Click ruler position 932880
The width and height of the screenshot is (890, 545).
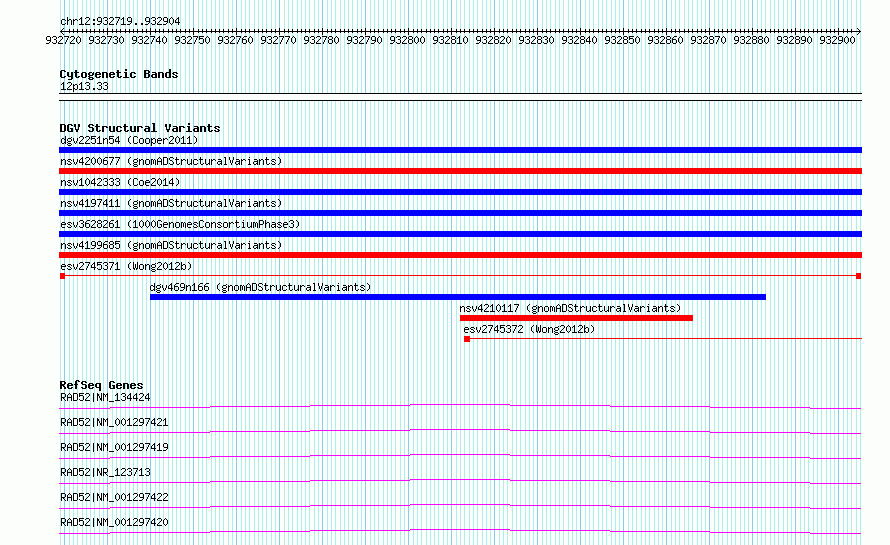pyautogui.click(x=752, y=40)
